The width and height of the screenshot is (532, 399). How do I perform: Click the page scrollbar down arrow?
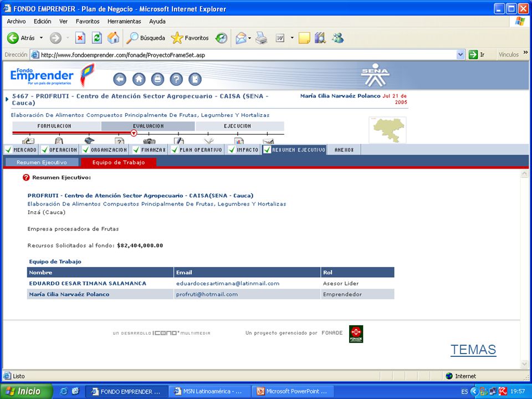pos(524,364)
